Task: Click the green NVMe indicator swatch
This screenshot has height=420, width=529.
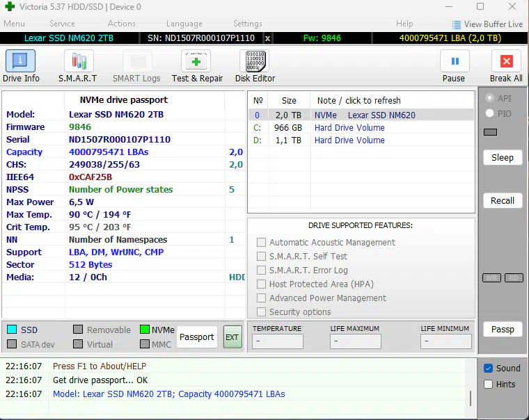Action: pos(145,330)
